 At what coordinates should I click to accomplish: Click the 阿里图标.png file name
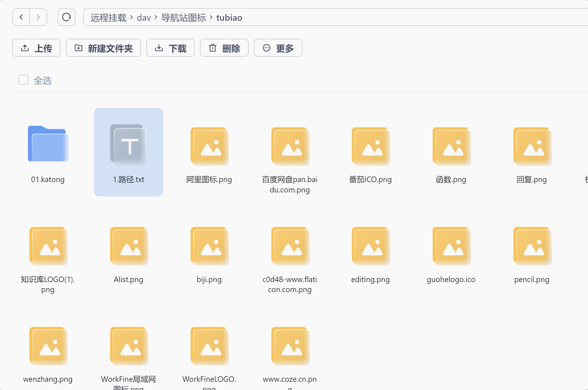click(x=209, y=180)
